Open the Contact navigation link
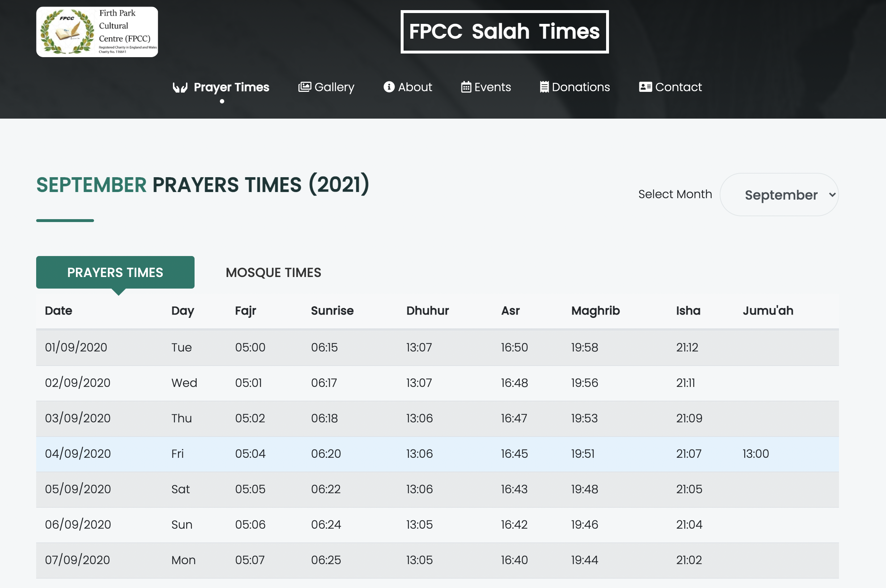Screen dimensions: 886x588 tap(678, 87)
